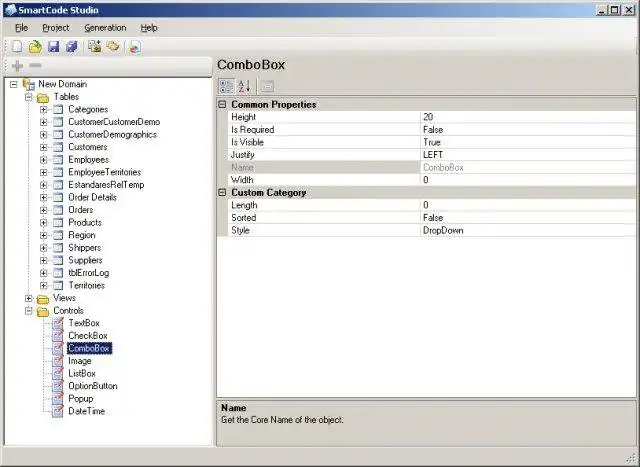
Task: Click the Save floppy disk icon
Action: pyautogui.click(x=53, y=47)
